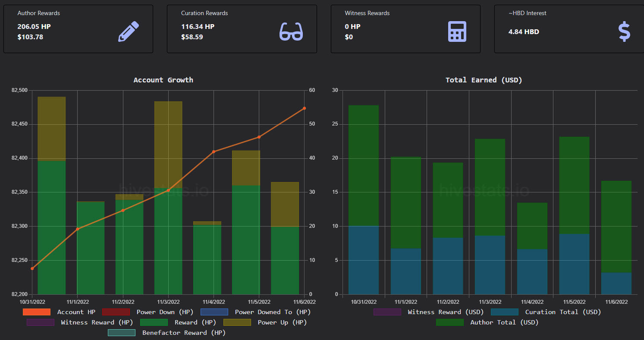
Task: Click the Account HP line point at 11/4/2022
Action: click(x=214, y=151)
